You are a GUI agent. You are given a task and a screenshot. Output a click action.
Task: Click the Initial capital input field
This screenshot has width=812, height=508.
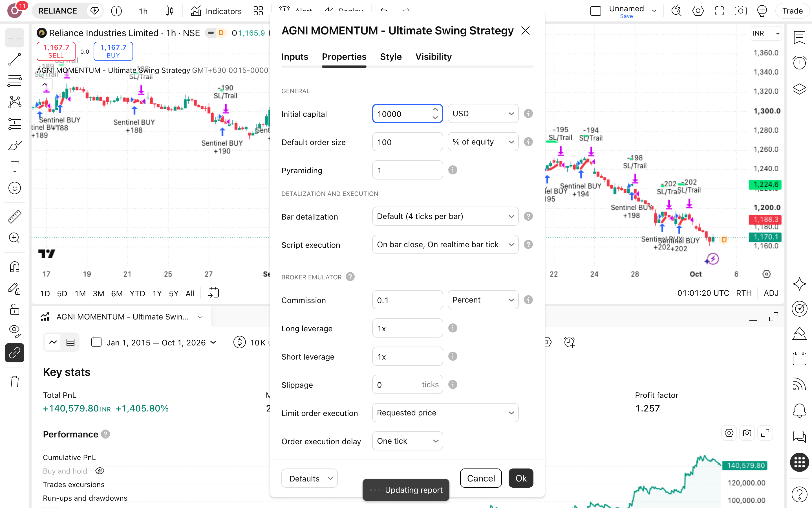coord(407,113)
